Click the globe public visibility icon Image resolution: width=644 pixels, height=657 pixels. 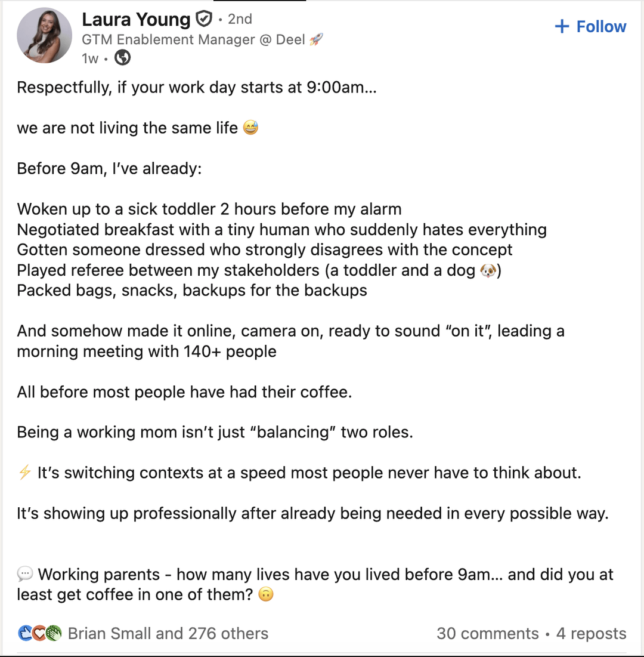click(x=122, y=58)
